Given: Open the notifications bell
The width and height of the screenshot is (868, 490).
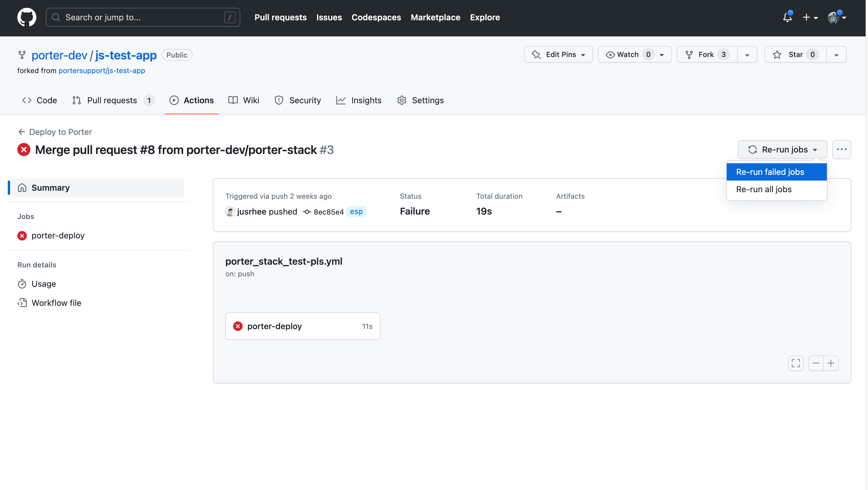Looking at the screenshot, I should pos(787,17).
